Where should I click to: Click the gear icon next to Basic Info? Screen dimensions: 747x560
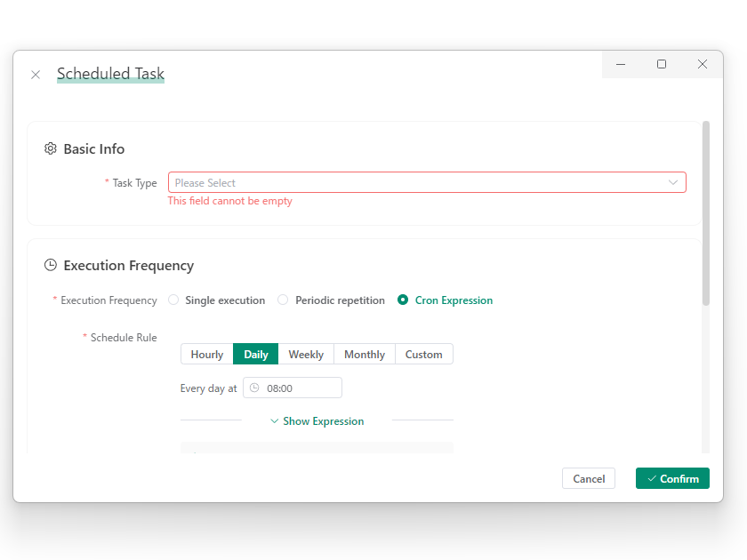[51, 148]
